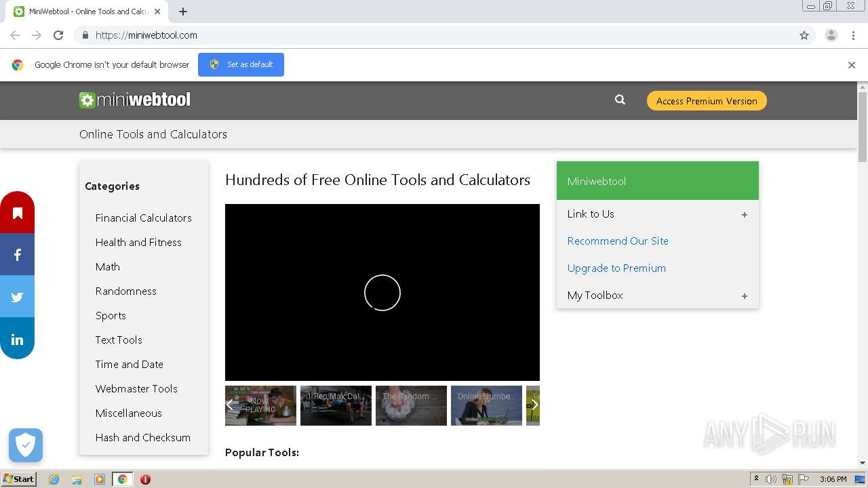Select the Now Playing video thumbnail
Viewport: 868px width, 488px height.
point(260,405)
